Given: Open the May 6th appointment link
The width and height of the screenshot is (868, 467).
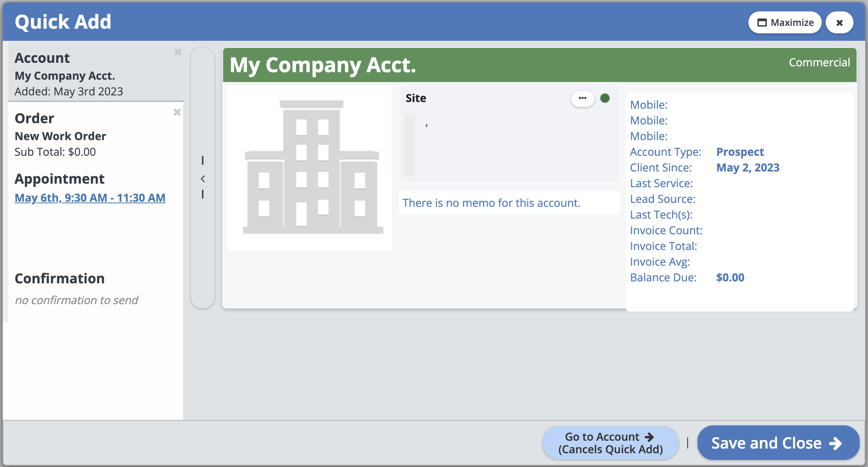Looking at the screenshot, I should point(90,198).
